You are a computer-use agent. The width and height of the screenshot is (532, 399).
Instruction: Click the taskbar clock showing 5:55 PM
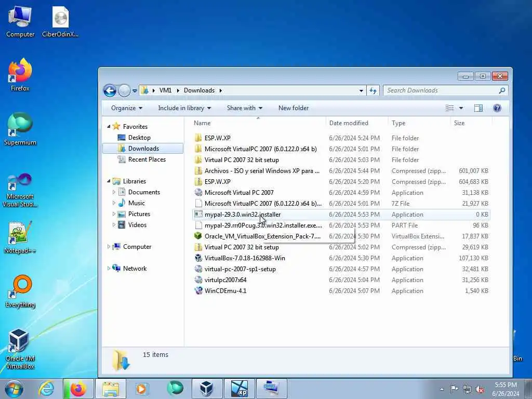pos(506,389)
